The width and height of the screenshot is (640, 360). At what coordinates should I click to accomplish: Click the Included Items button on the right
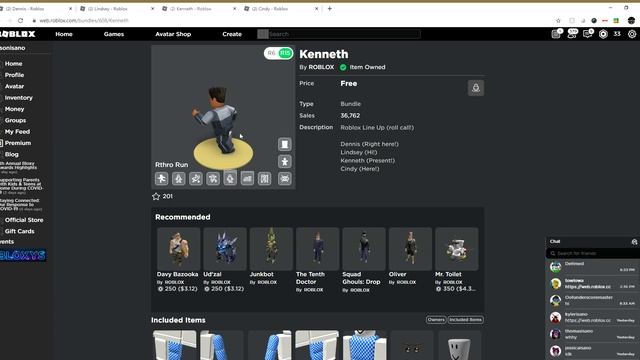465,320
